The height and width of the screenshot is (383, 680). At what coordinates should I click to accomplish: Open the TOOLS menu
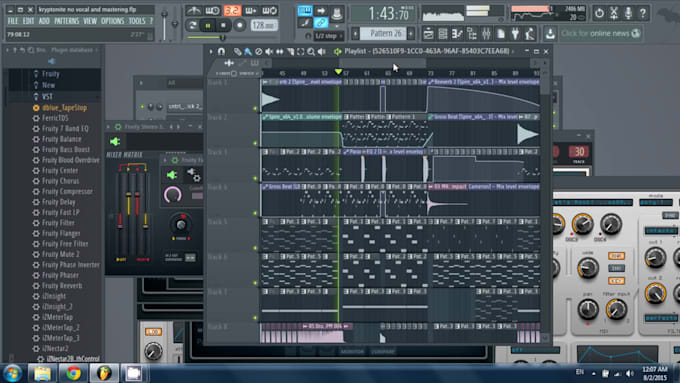pyautogui.click(x=137, y=21)
